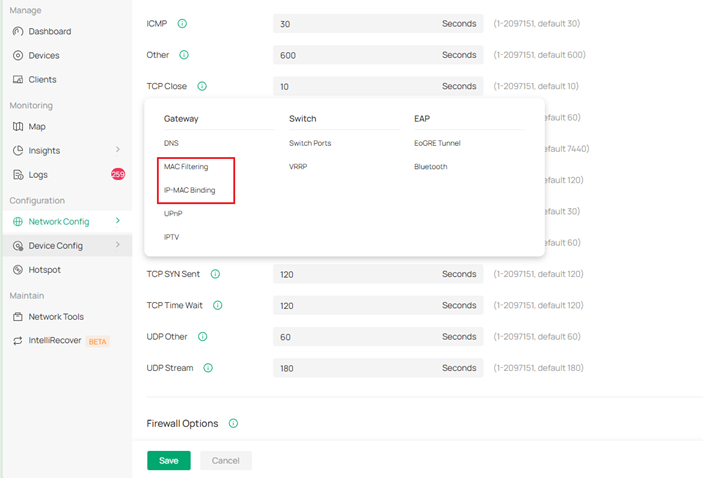The height and width of the screenshot is (478, 703).
Task: Open the Dashboard link
Action: (50, 31)
